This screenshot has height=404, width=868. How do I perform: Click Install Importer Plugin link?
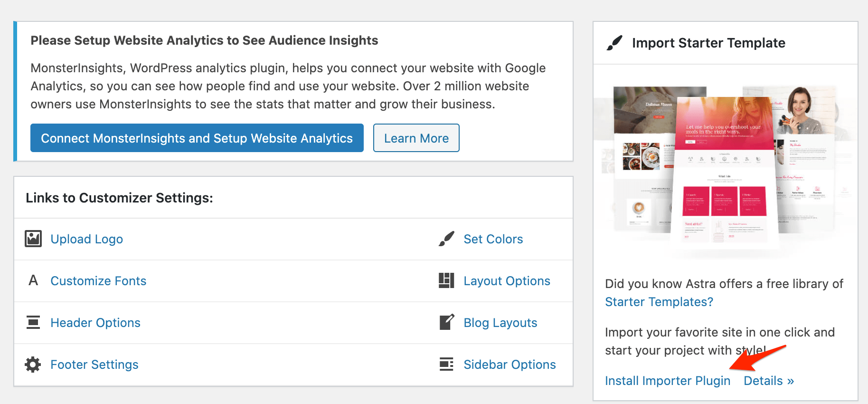click(x=667, y=381)
